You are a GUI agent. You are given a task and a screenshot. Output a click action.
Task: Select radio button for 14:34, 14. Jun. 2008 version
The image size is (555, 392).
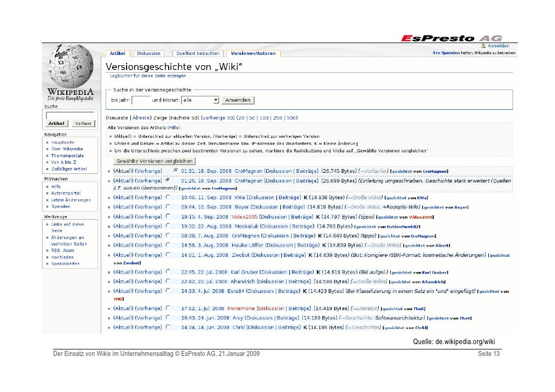168,327
